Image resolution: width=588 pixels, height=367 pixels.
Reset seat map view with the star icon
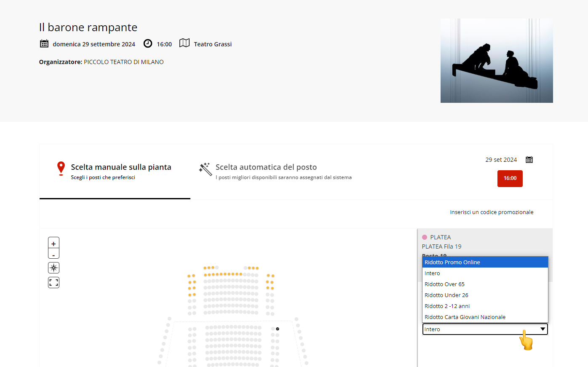click(53, 268)
